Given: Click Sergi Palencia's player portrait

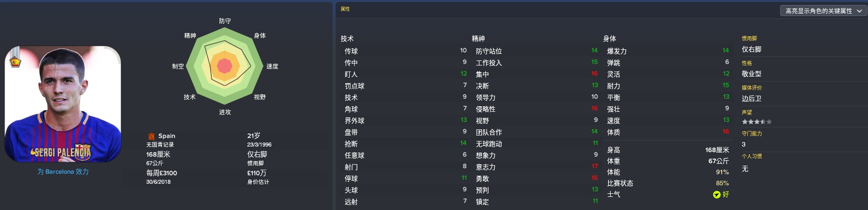Looking at the screenshot, I should coord(63,104).
